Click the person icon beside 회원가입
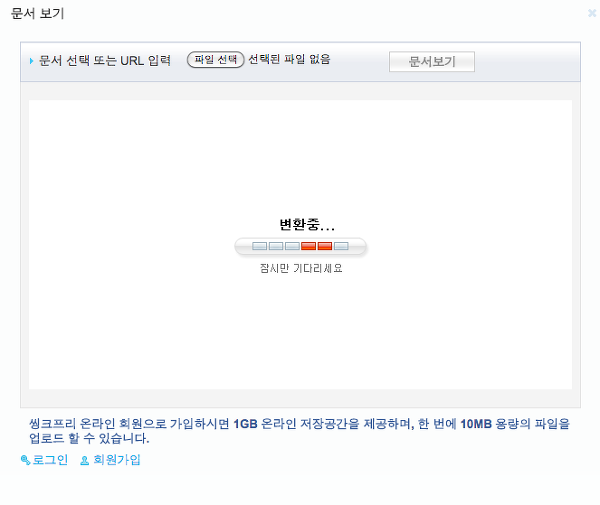Screen dimensions: 600x505 [x=85, y=460]
